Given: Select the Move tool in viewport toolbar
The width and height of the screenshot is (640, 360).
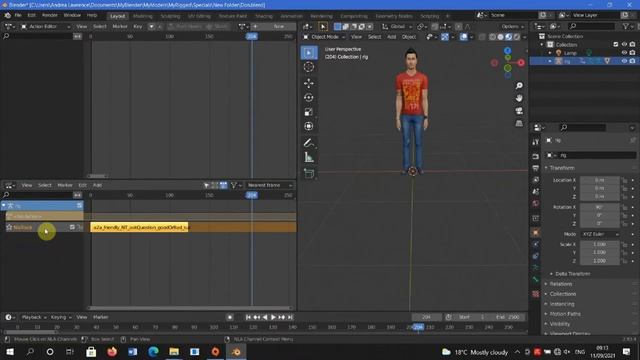Looking at the screenshot, I should tap(309, 83).
